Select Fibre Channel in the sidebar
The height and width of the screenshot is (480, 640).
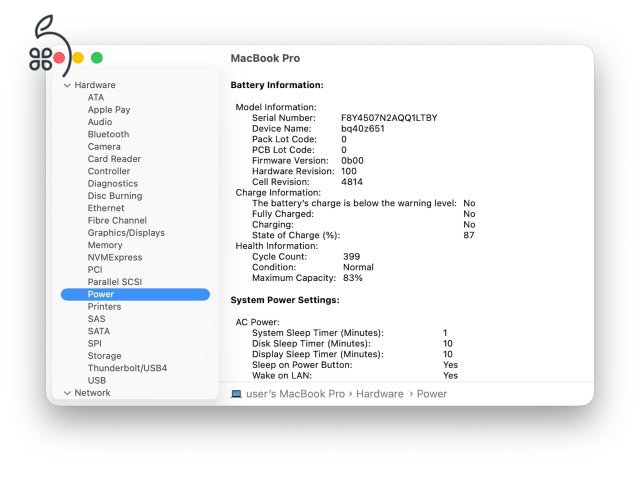(x=117, y=220)
